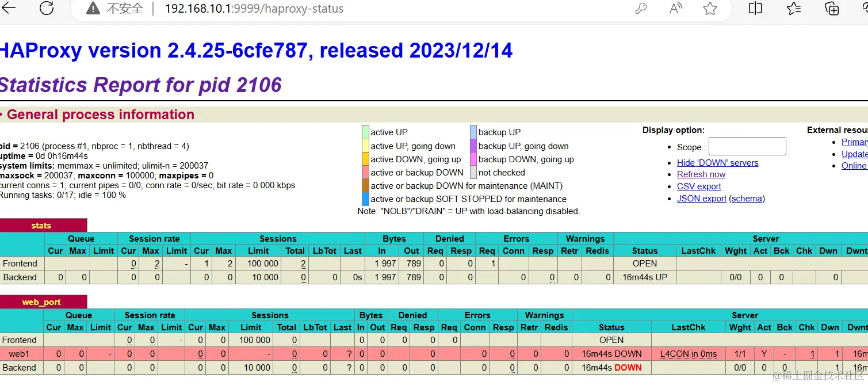Image resolution: width=868 pixels, height=385 pixels.
Task: Click the browser back arrow
Action: [x=9, y=8]
